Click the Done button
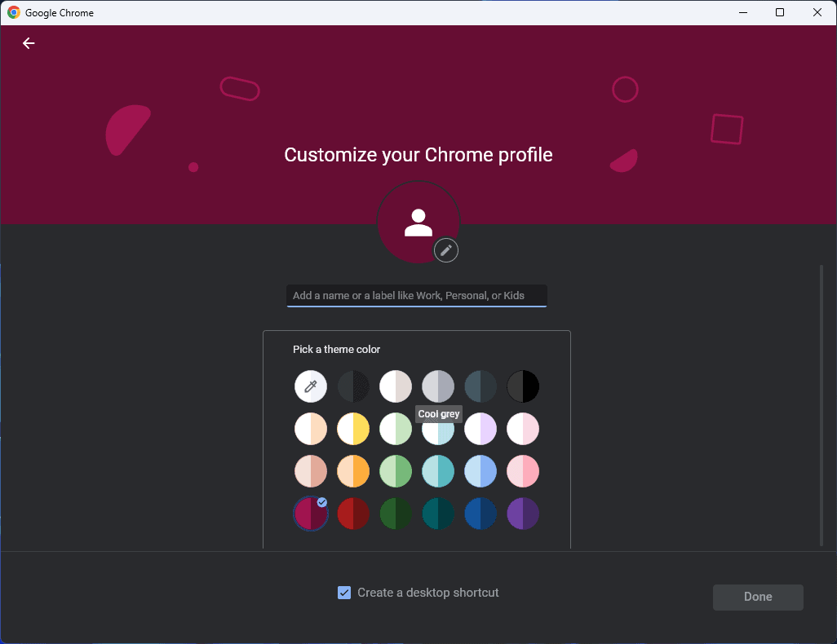Image resolution: width=837 pixels, height=644 pixels. pos(757,597)
